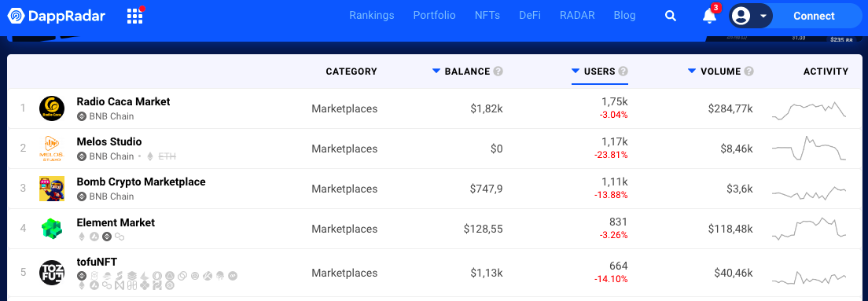This screenshot has width=868, height=301.
Task: Sort the table by BALANCE column
Action: [467, 72]
